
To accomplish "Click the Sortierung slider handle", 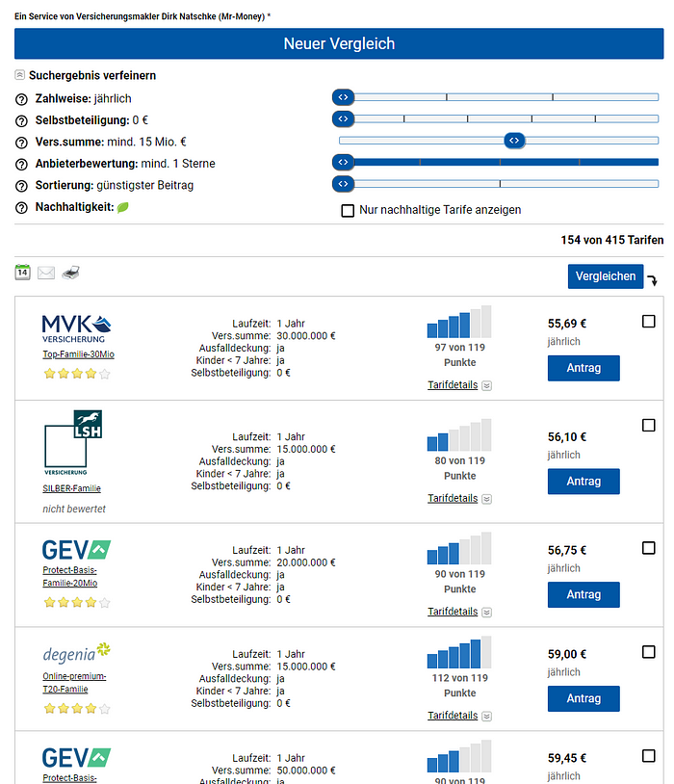I will 343,184.
